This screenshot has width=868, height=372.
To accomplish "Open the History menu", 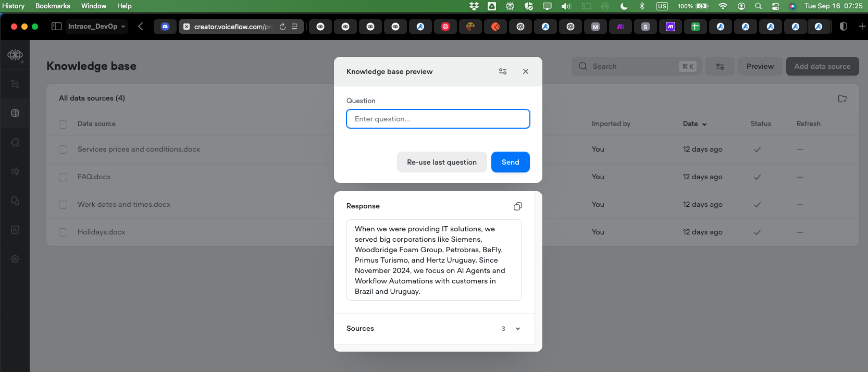I will [x=14, y=6].
